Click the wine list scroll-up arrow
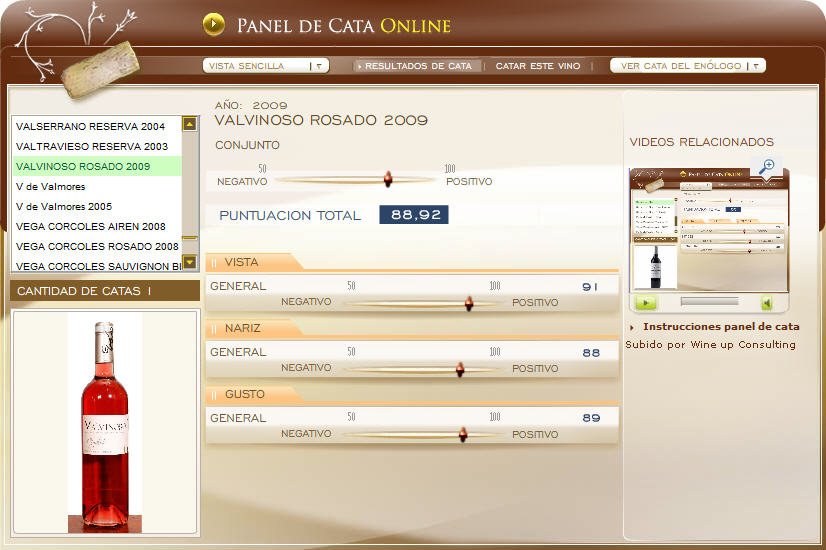 pyautogui.click(x=190, y=124)
